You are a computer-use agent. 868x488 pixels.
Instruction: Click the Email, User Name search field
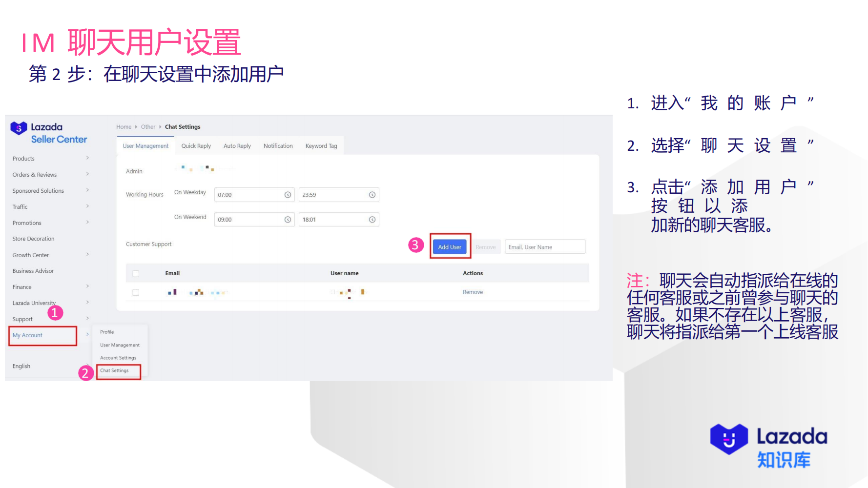(545, 247)
